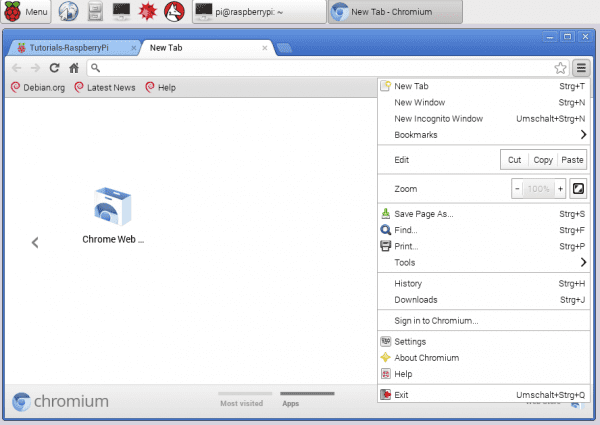The width and height of the screenshot is (600, 425).
Task: Click the home page icon in toolbar
Action: coord(73,68)
